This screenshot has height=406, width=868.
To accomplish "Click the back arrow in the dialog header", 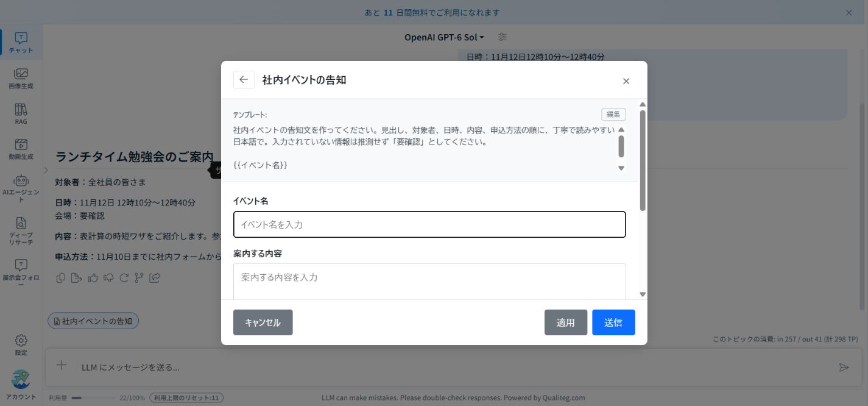I will [244, 80].
